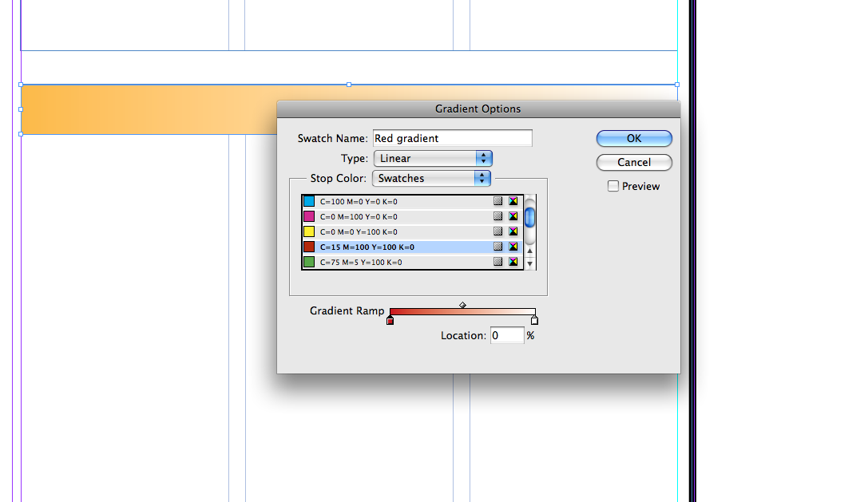Choose the C=0 M=100 Y=0 K=0 swatch

coord(359,217)
